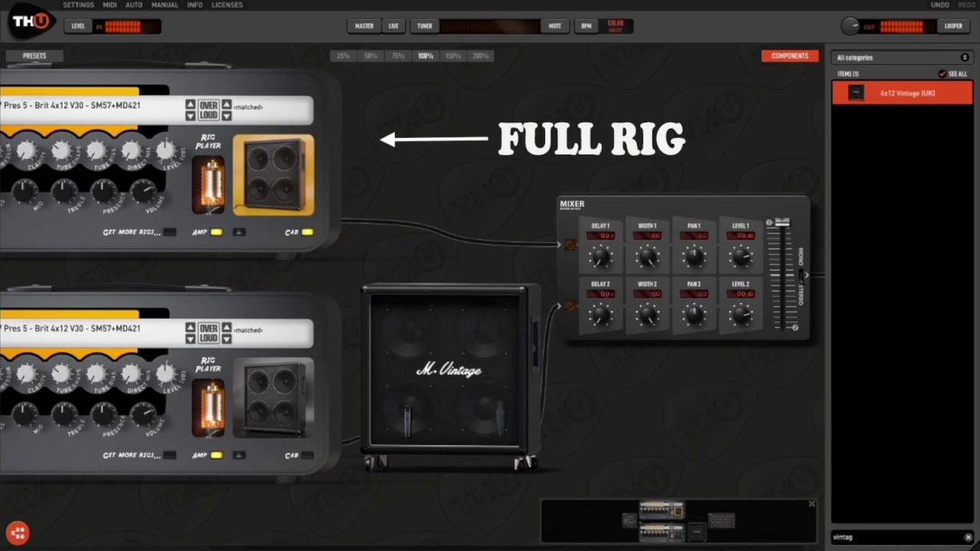
Task: Adjust the Pan 1 knob on mixer
Action: (x=694, y=257)
